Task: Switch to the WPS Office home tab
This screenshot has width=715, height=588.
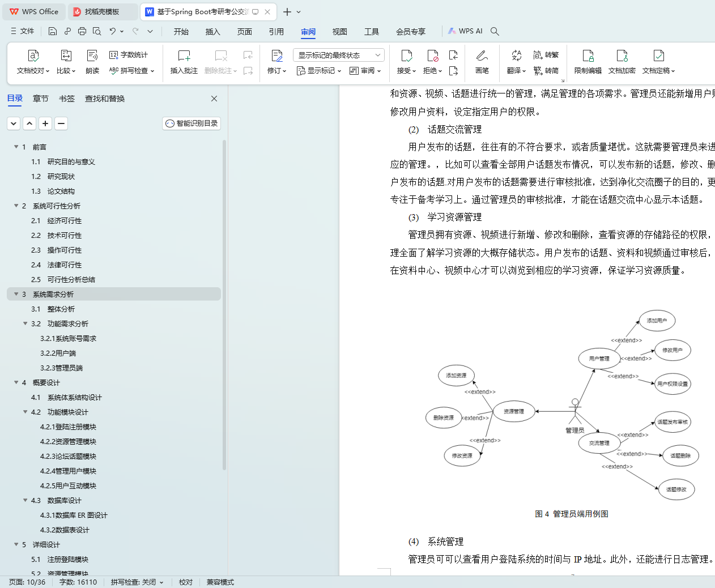Action: tap(34, 11)
